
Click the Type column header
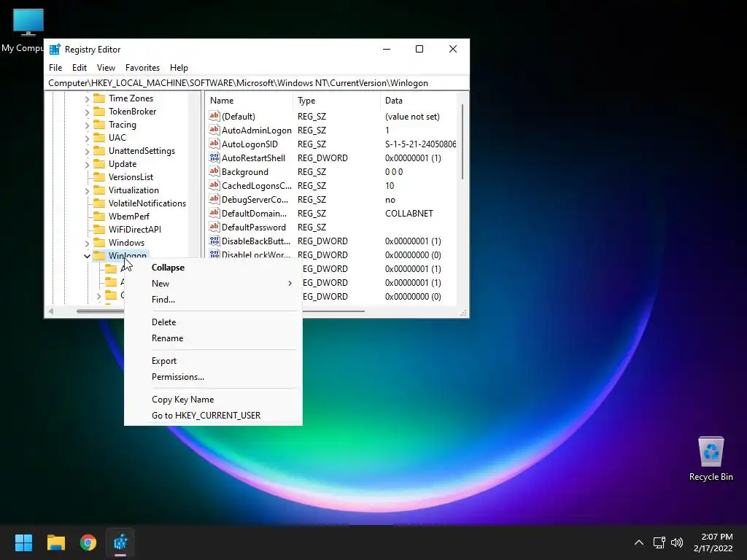pos(337,101)
